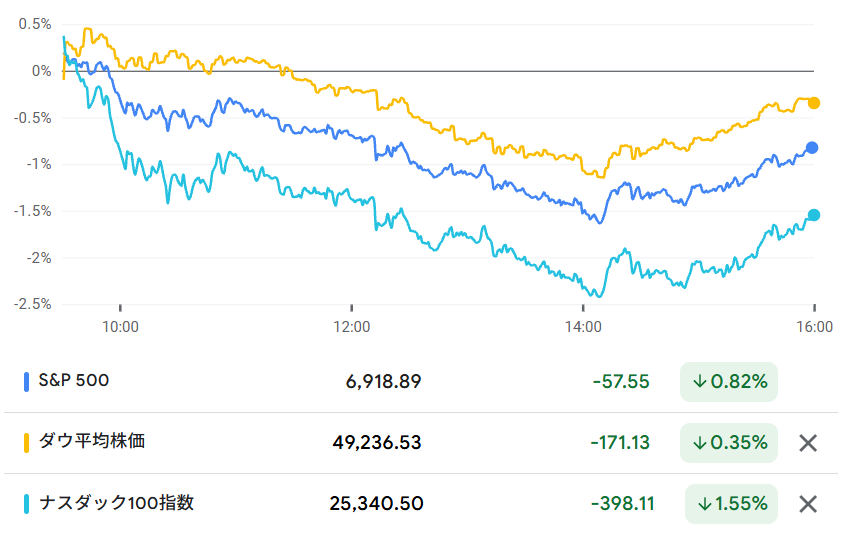This screenshot has height=533, width=848.
Task: Click the yellow ダウ平均株価 color marker
Action: click(26, 442)
